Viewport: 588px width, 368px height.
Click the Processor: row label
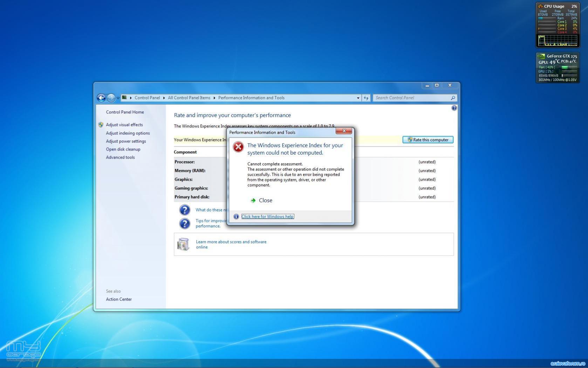[185, 162]
